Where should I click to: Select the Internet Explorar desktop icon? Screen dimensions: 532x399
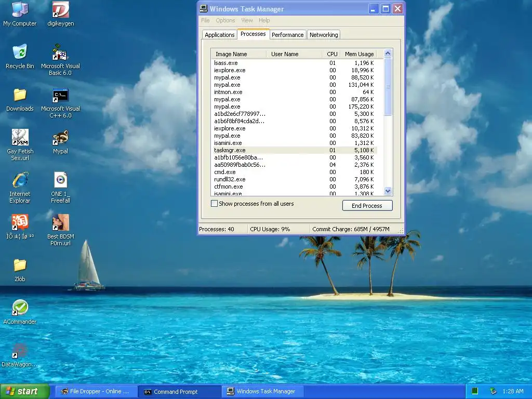coord(20,188)
